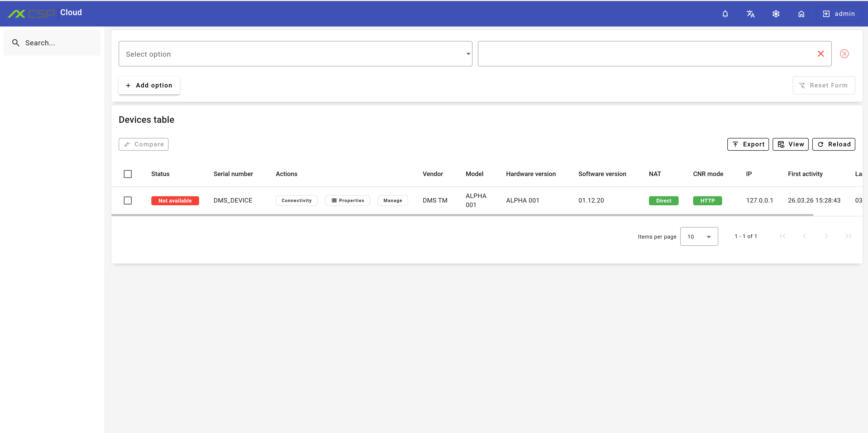The height and width of the screenshot is (433, 868).
Task: Click the Serial number column header
Action: 233,174
